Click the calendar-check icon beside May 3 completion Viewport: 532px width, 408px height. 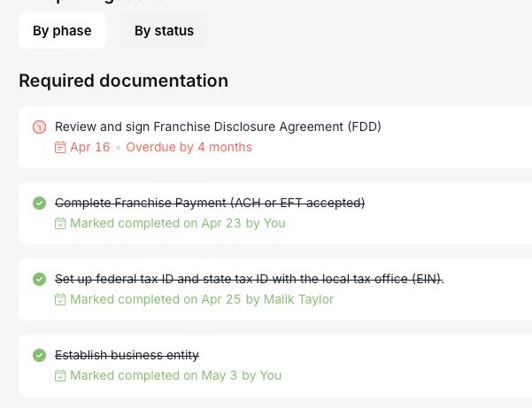point(60,376)
